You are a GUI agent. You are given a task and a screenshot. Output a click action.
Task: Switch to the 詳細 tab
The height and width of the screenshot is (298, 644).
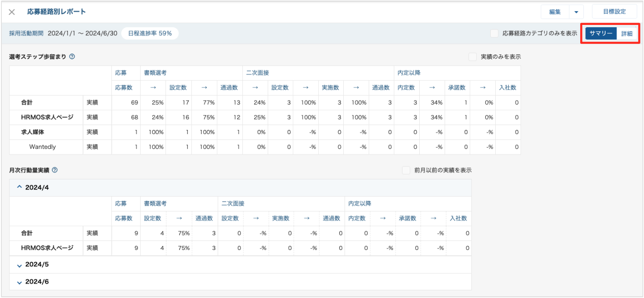(627, 34)
